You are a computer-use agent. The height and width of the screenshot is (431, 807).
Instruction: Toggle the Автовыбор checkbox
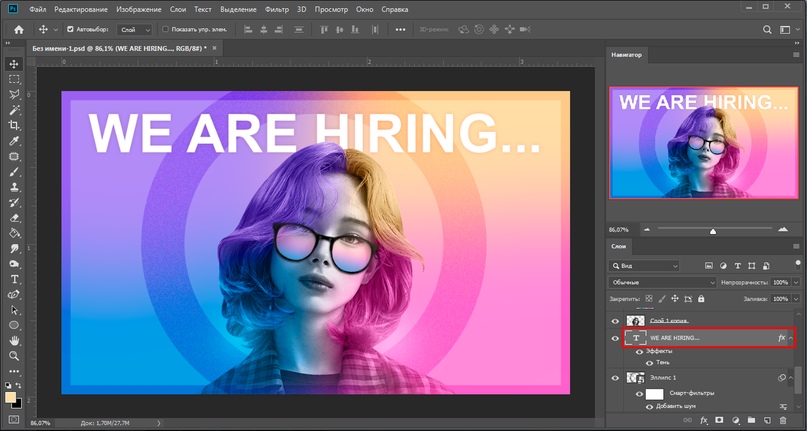click(71, 29)
